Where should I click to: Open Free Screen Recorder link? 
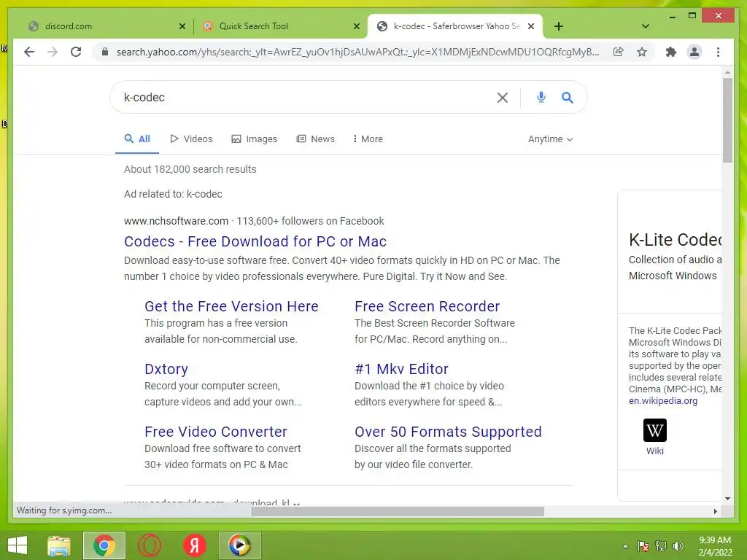click(x=427, y=306)
